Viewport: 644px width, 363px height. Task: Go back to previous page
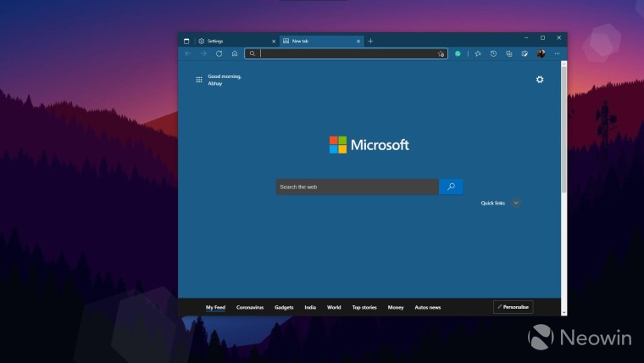(188, 53)
